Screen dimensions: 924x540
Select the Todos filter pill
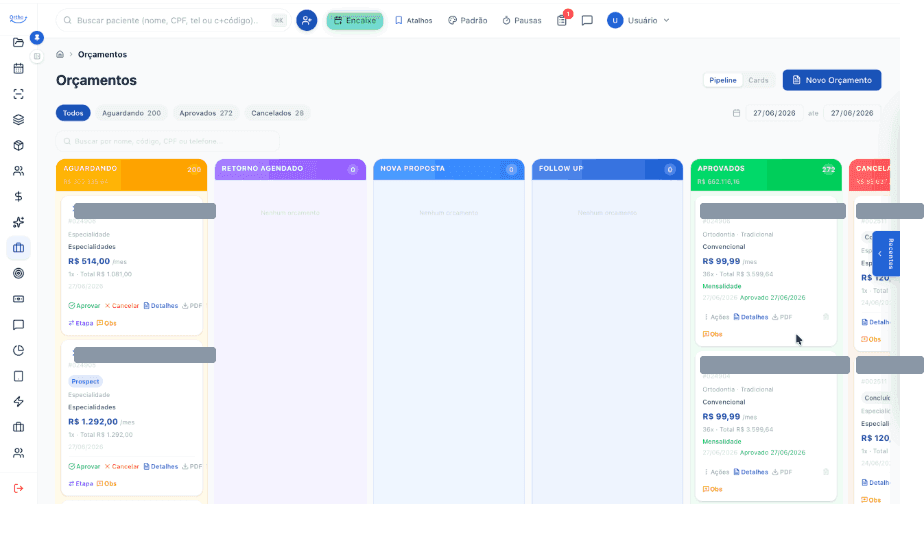pyautogui.click(x=73, y=113)
